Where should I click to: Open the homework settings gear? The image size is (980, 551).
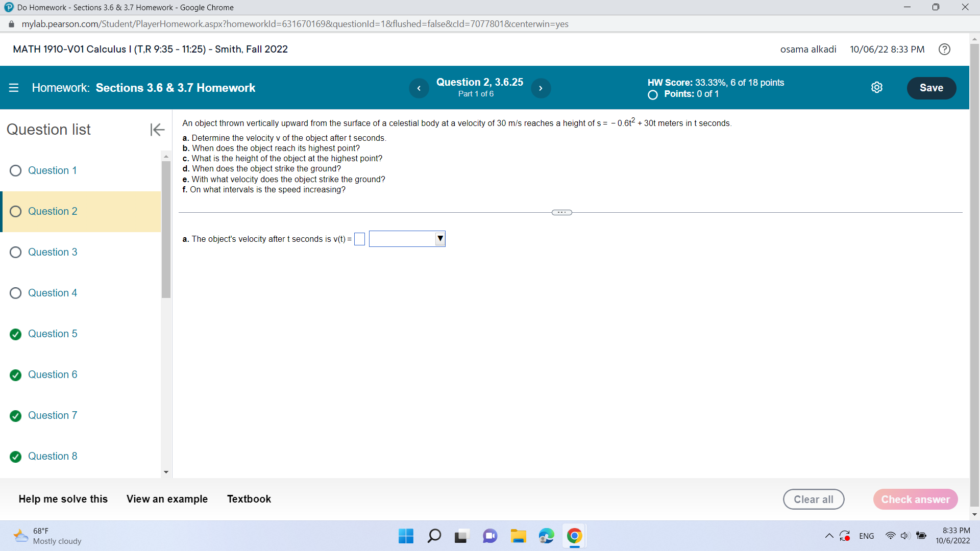(x=877, y=87)
